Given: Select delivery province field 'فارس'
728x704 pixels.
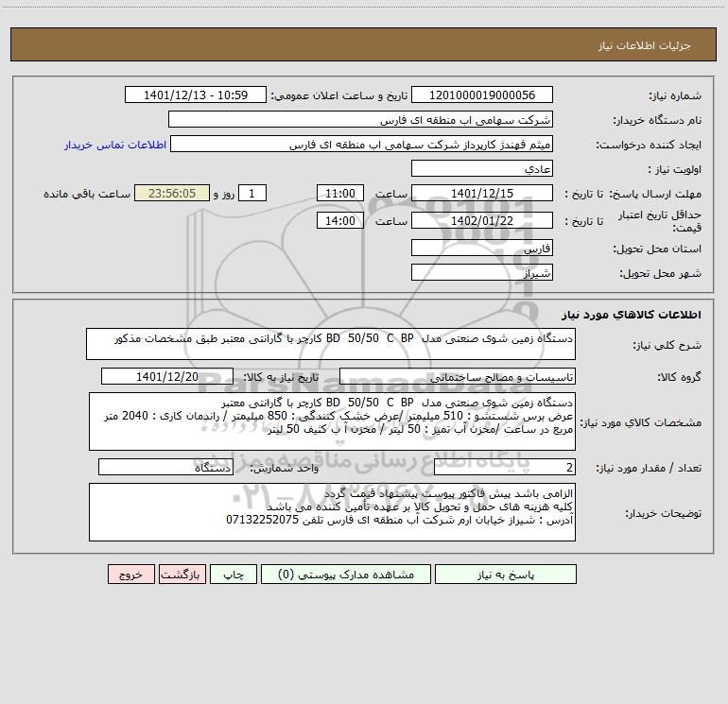Looking at the screenshot, I should point(482,248).
